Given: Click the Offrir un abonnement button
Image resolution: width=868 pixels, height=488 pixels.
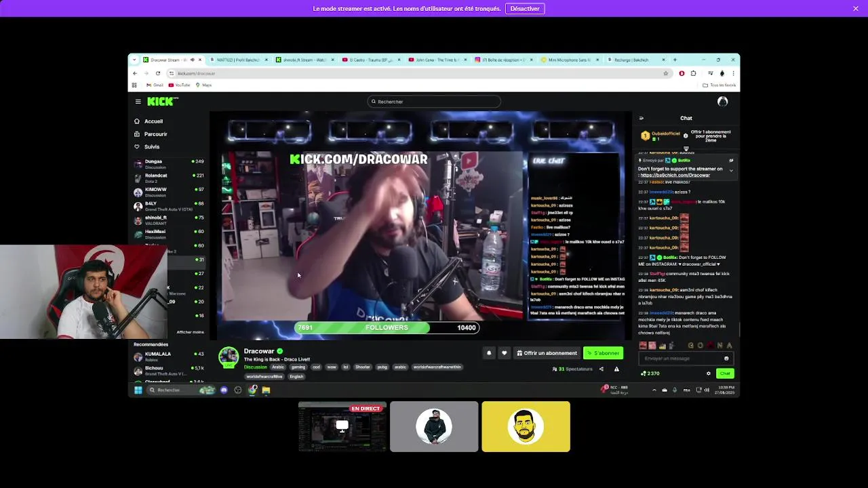Looking at the screenshot, I should point(547,353).
